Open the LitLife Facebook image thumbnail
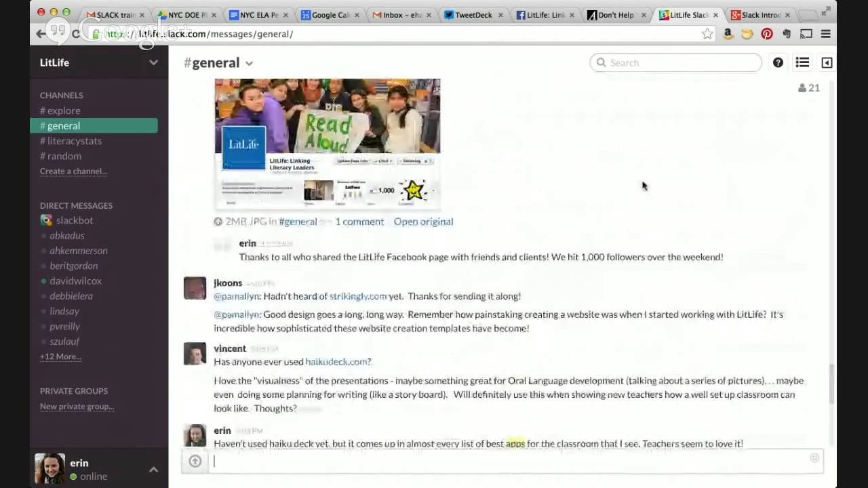The width and height of the screenshot is (868, 488). point(328,144)
